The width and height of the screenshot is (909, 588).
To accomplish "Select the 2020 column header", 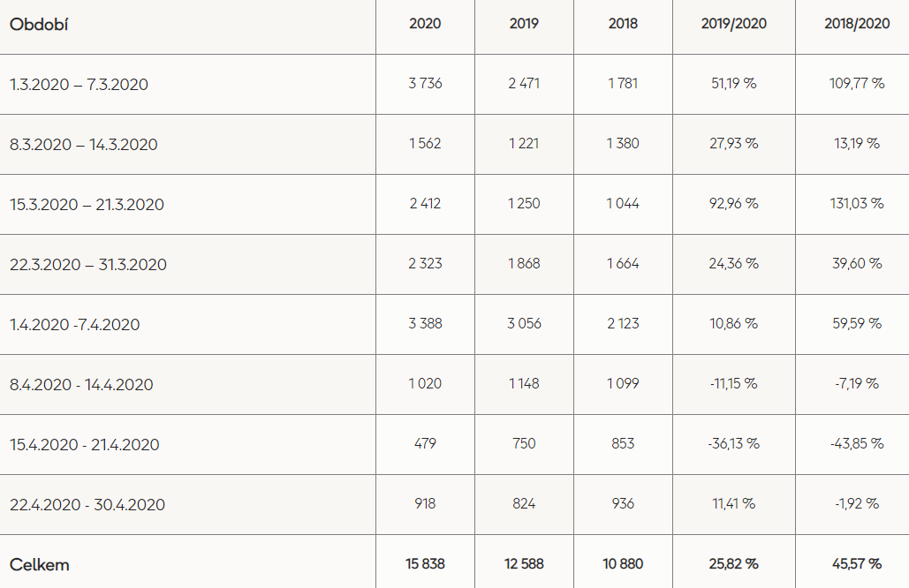I will [425, 24].
